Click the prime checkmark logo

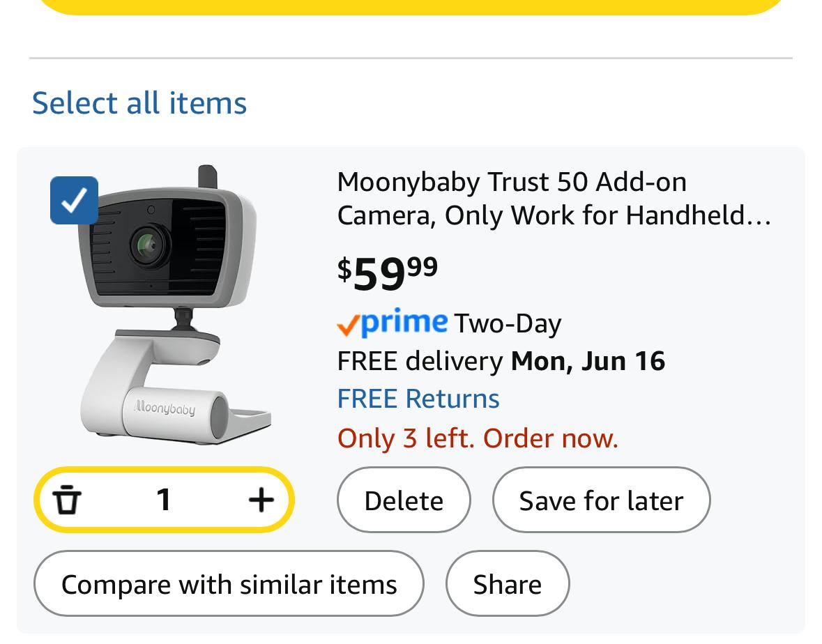pos(392,323)
